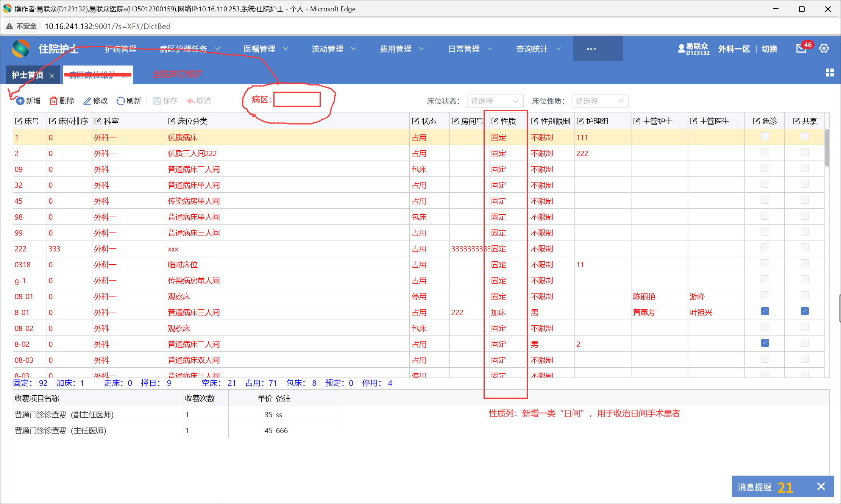Open the 床位性质 dropdown
This screenshot has height=504, width=841.
pos(599,101)
